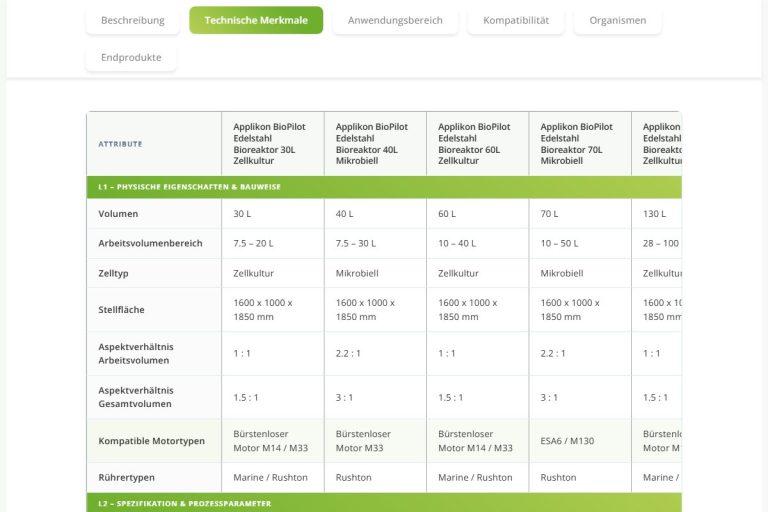This screenshot has width=768, height=512.
Task: Open the Kompatibilität tab
Action: coord(516,20)
